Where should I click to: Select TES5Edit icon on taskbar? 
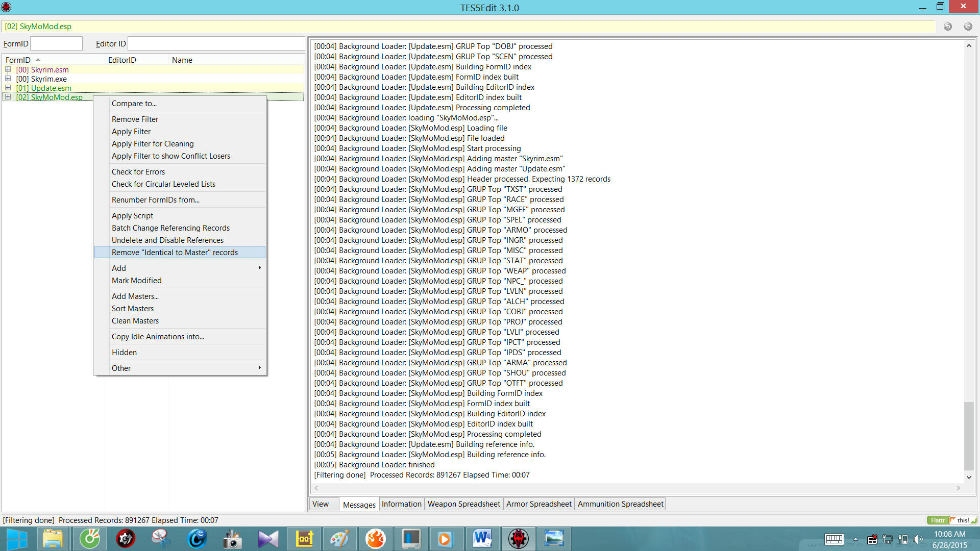point(519,539)
